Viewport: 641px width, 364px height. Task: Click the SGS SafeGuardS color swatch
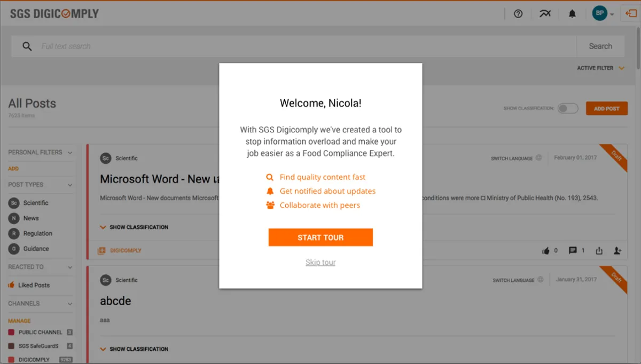pos(11,346)
